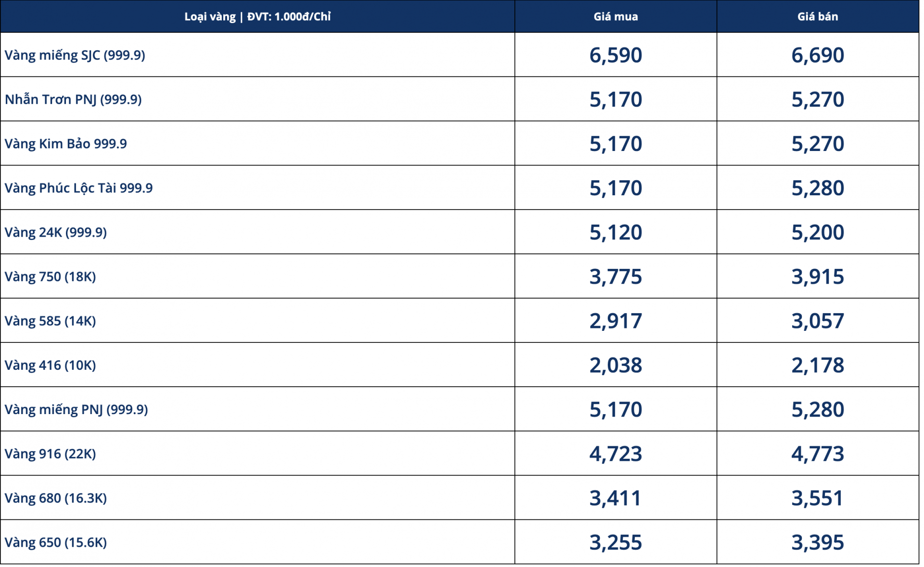Click the 5,200 sell price cell

click(817, 232)
